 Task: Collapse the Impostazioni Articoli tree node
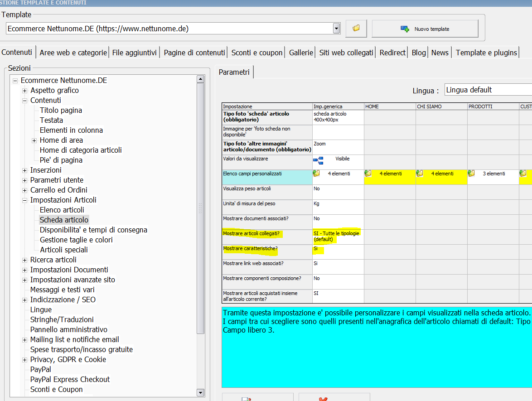click(x=25, y=200)
